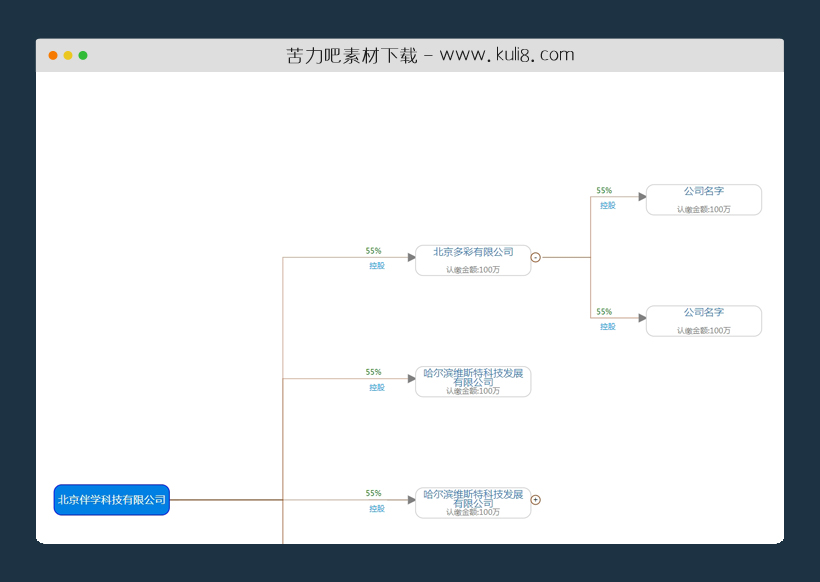Collapse the branch of 北京多彩有限公司 using its minus icon
This screenshot has height=582, width=820.
(x=535, y=256)
